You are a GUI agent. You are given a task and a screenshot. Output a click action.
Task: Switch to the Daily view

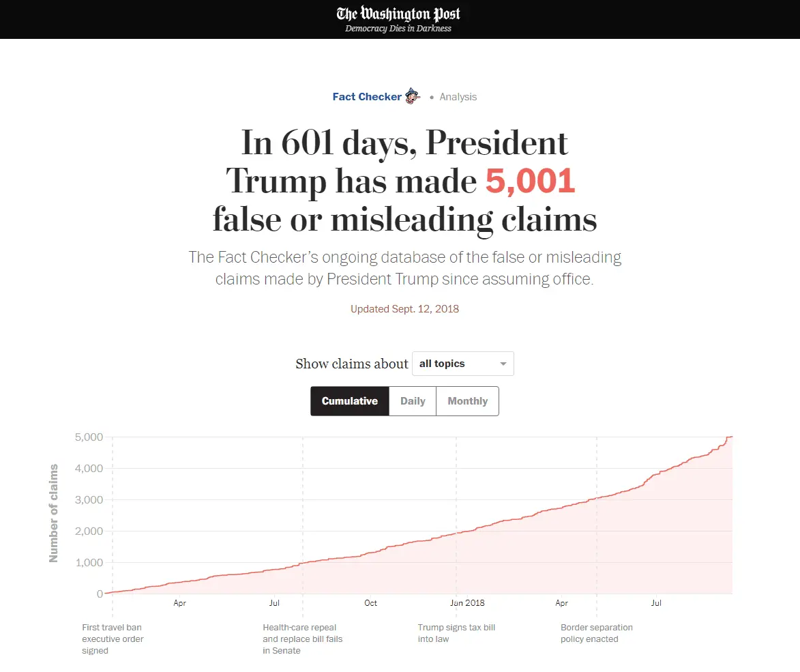pos(413,401)
